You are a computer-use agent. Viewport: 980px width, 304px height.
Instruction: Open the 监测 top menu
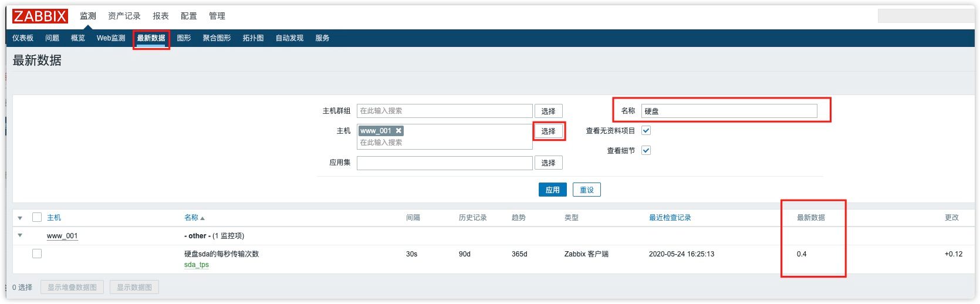point(88,16)
